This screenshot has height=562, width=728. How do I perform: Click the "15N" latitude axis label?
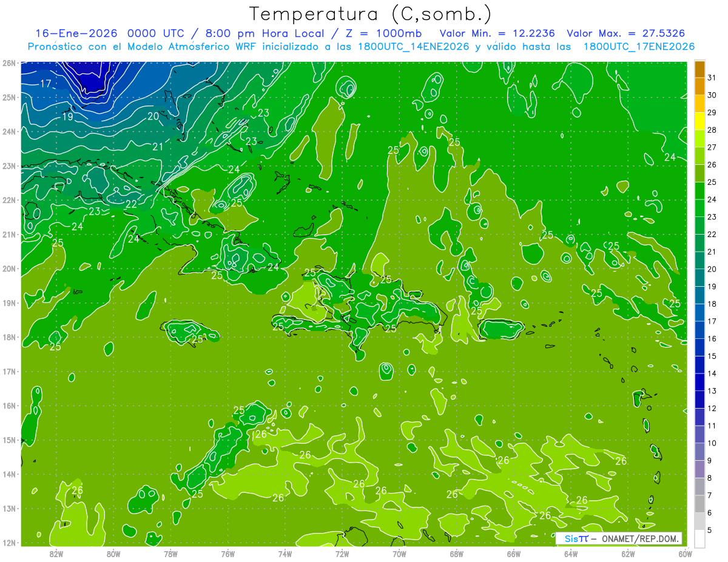pyautogui.click(x=9, y=440)
